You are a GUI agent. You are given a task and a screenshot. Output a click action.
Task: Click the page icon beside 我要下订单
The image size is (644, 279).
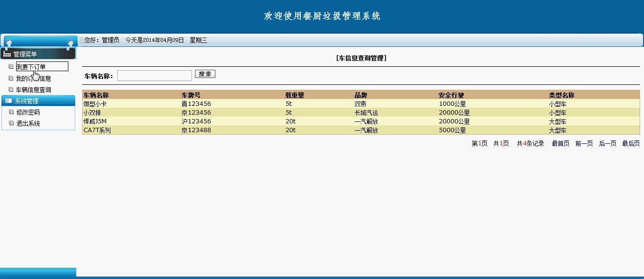point(11,67)
